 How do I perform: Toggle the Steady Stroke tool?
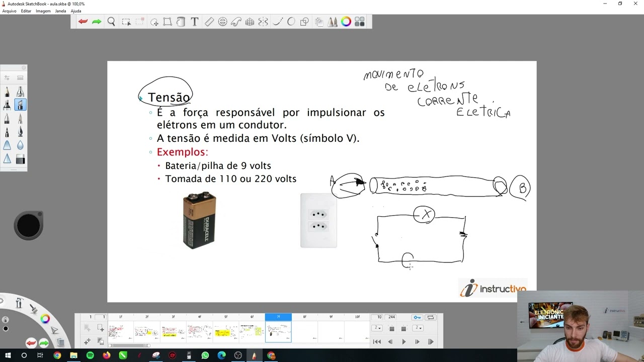point(278,22)
